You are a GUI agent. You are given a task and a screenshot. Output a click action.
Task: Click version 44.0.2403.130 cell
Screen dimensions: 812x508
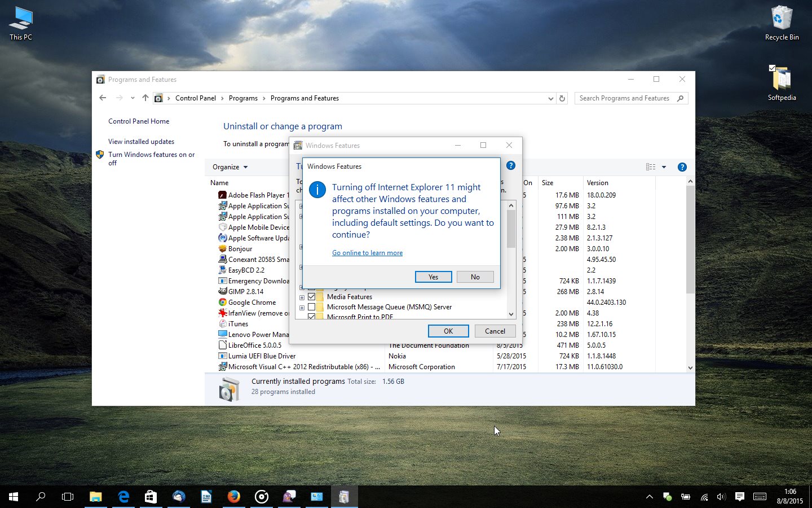(x=606, y=303)
